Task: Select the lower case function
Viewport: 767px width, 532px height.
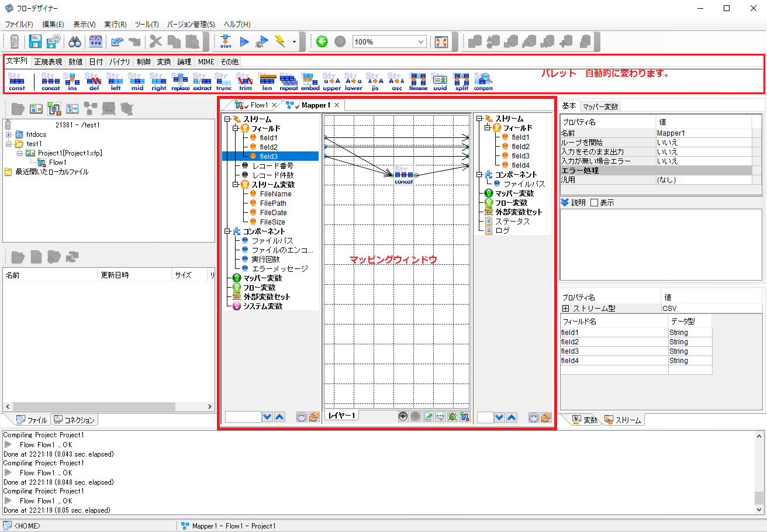Action: coord(353,82)
